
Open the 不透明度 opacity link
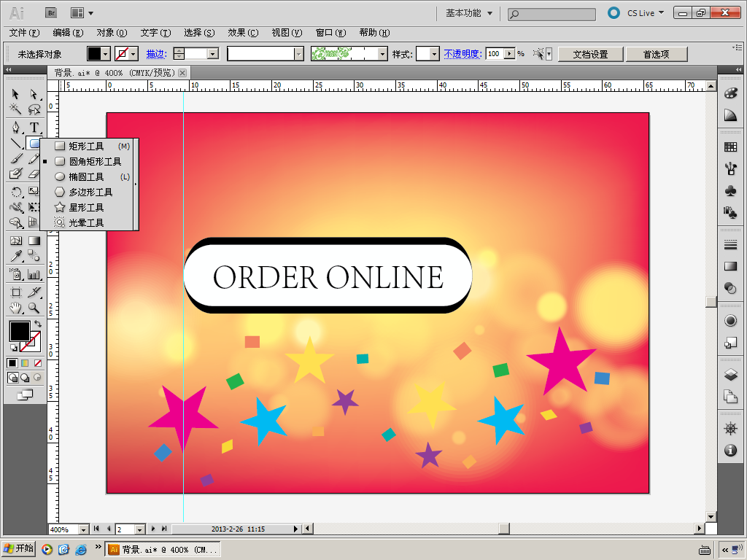pos(462,54)
